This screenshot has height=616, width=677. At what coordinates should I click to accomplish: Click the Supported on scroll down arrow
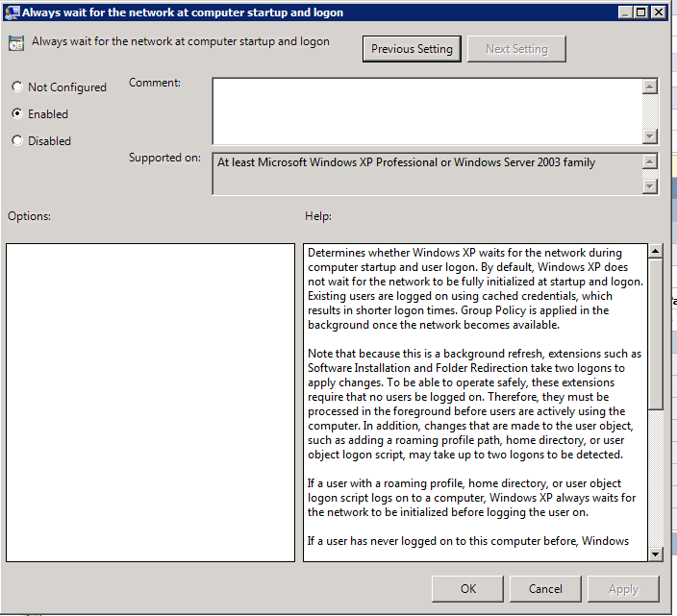[x=650, y=186]
